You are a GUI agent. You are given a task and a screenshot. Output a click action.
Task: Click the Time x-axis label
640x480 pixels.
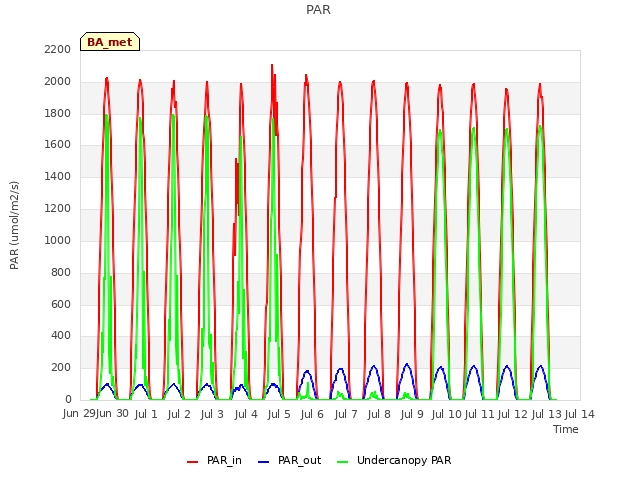pyautogui.click(x=566, y=429)
